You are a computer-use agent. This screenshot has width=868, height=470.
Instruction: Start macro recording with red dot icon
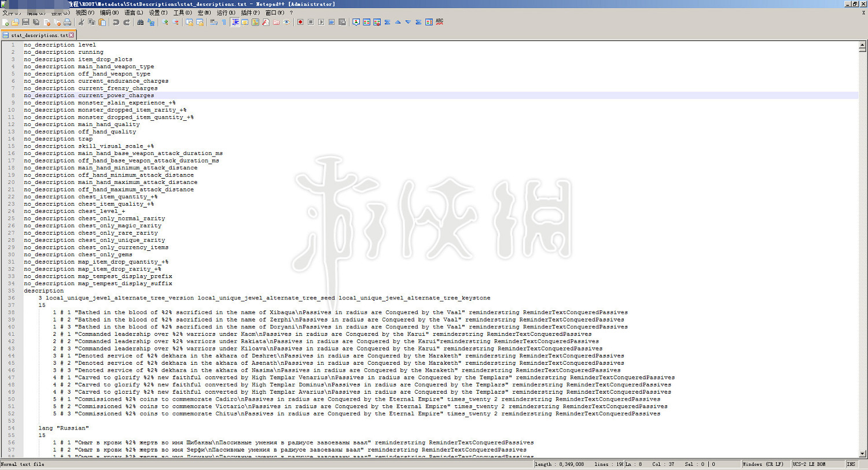(300, 23)
